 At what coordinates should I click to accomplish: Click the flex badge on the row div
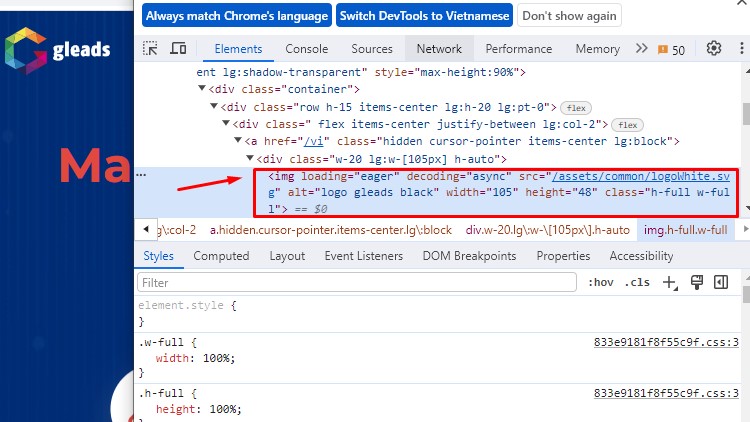pyautogui.click(x=574, y=107)
